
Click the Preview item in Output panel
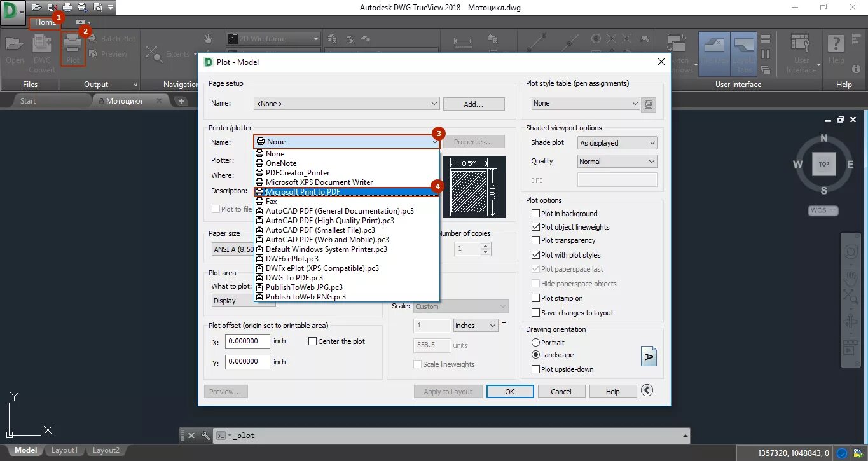108,54
